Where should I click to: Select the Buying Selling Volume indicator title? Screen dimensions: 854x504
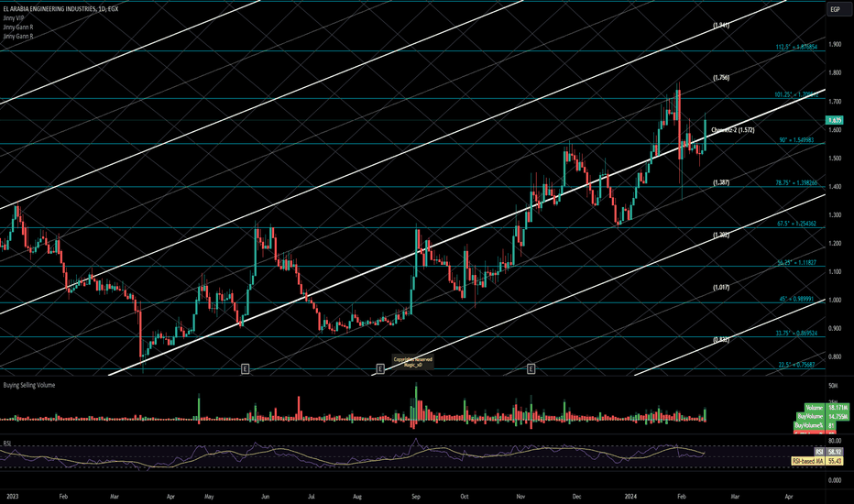click(x=29, y=385)
